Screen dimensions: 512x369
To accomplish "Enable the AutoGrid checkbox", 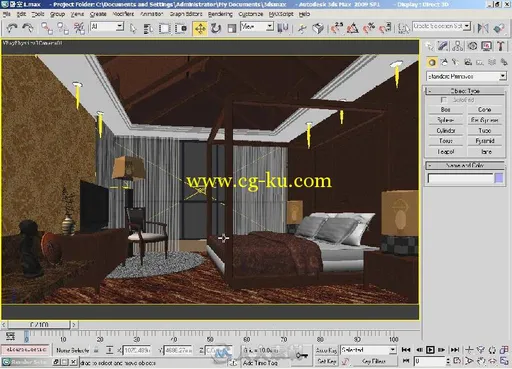I will pyautogui.click(x=444, y=100).
